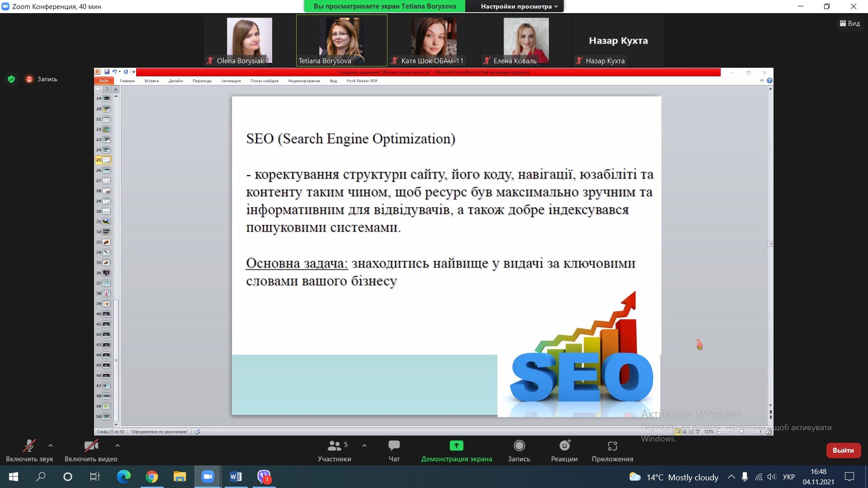Open Windows Start menu

click(14, 477)
